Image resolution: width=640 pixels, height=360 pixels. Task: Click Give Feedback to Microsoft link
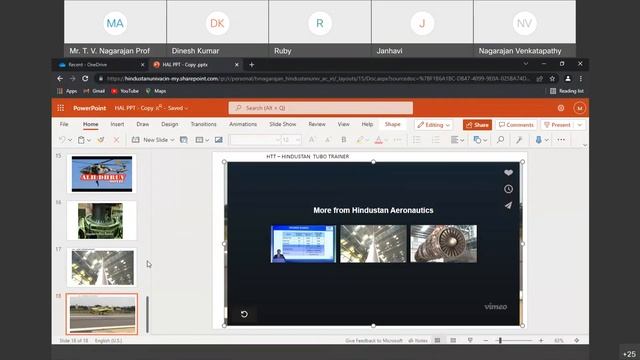[374, 340]
